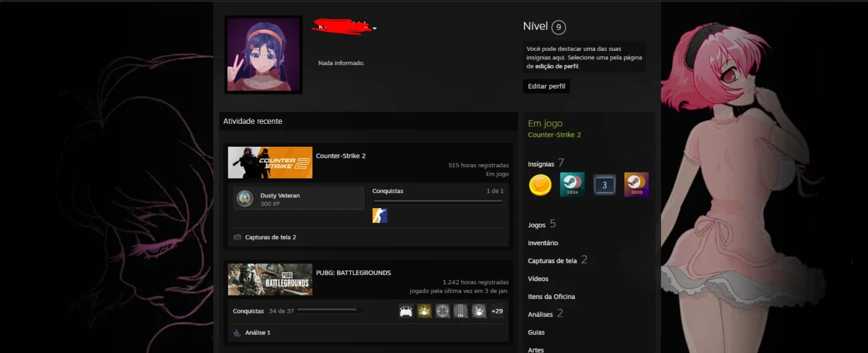
Task: Click the PUBG white explosion achievement icon
Action: pyautogui.click(x=479, y=311)
